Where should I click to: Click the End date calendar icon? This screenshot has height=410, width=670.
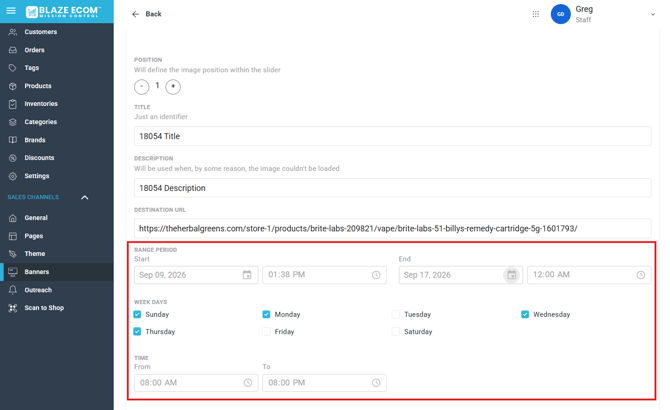click(511, 275)
